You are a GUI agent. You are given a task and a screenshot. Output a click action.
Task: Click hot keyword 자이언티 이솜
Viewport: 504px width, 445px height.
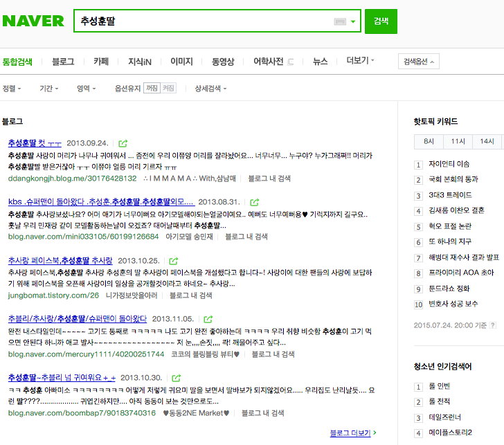(x=449, y=164)
